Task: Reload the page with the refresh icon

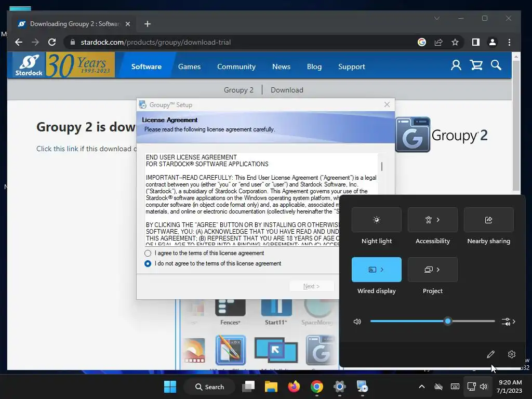Action: click(52, 42)
